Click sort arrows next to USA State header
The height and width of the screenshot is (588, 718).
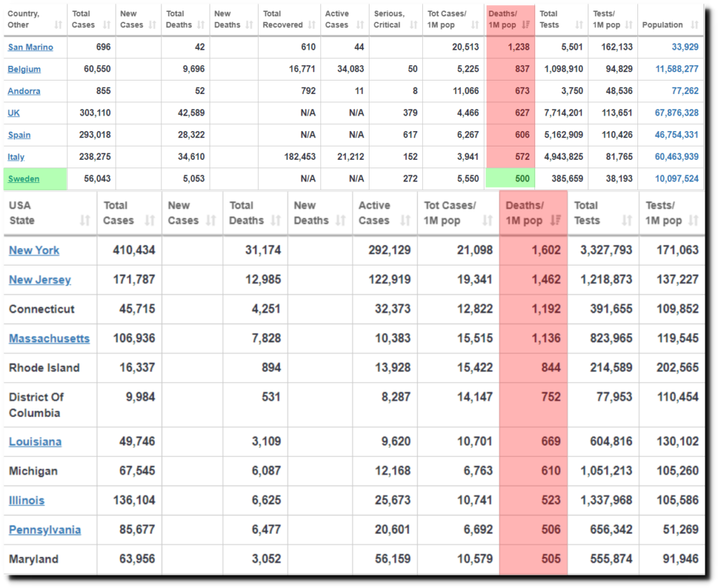tap(85, 221)
